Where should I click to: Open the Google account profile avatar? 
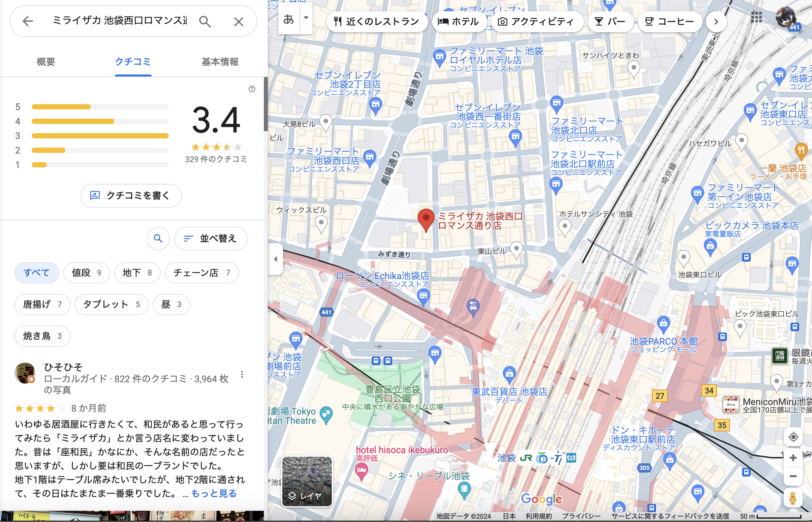[x=786, y=17]
